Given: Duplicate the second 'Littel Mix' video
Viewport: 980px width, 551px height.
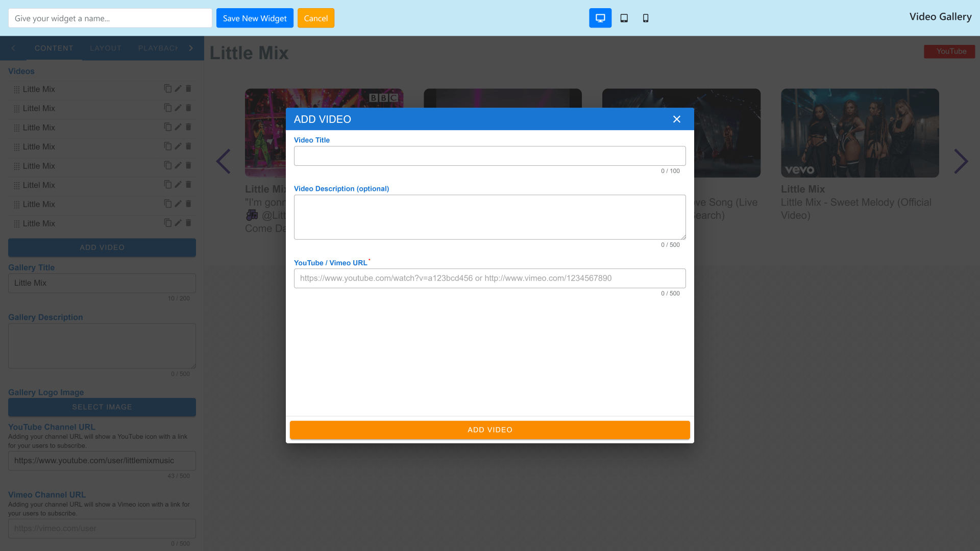Looking at the screenshot, I should pyautogui.click(x=167, y=185).
